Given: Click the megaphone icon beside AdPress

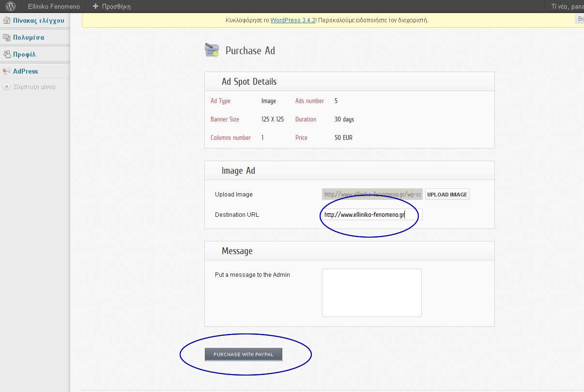Looking at the screenshot, I should tap(7, 71).
